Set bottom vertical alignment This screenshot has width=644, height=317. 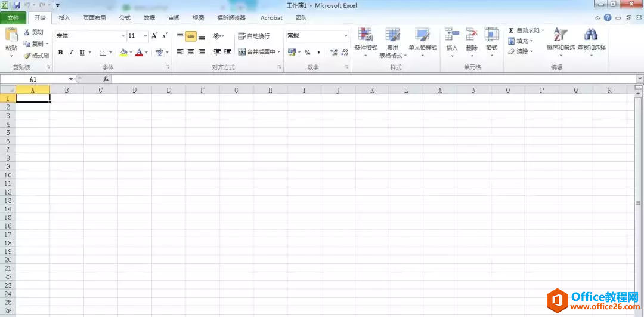click(x=202, y=36)
